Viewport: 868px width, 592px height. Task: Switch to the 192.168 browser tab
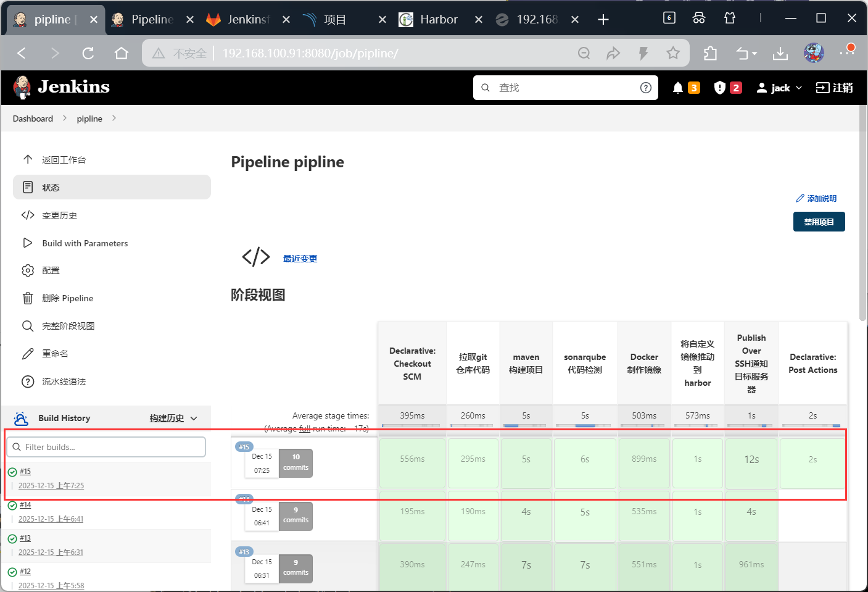point(537,20)
